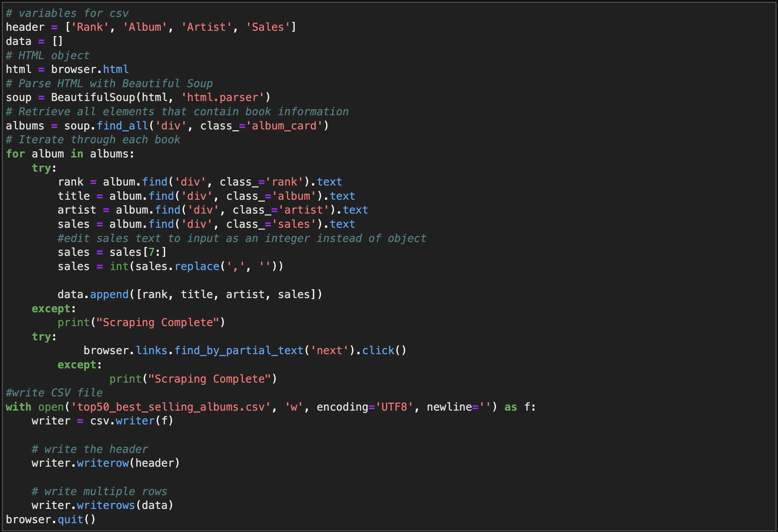778x532 pixels.
Task: Click the '# Iterate through each book' comment
Action: click(93, 140)
